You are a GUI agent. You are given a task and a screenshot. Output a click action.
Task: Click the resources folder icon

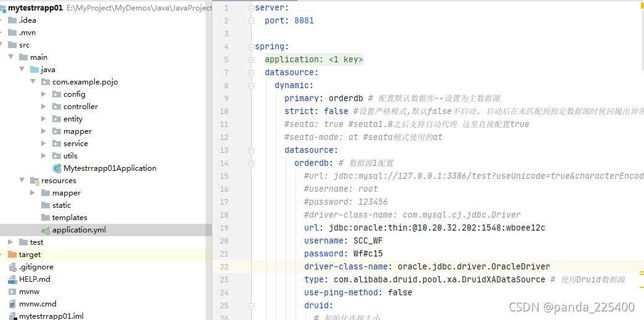(x=34, y=181)
